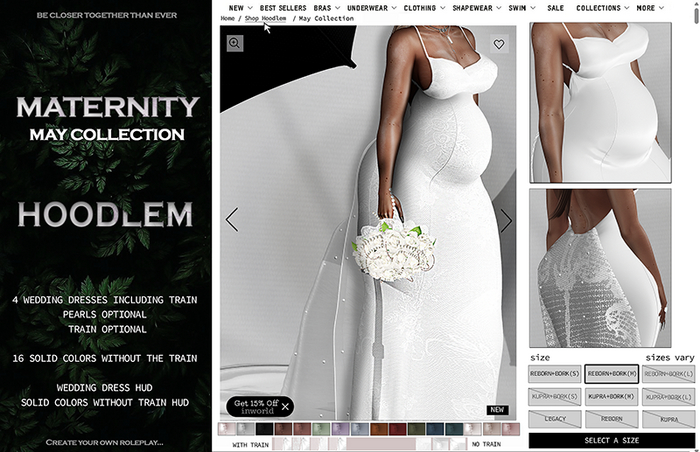Select size REBORN+BORK(M)
The image size is (700, 452).
611,373
